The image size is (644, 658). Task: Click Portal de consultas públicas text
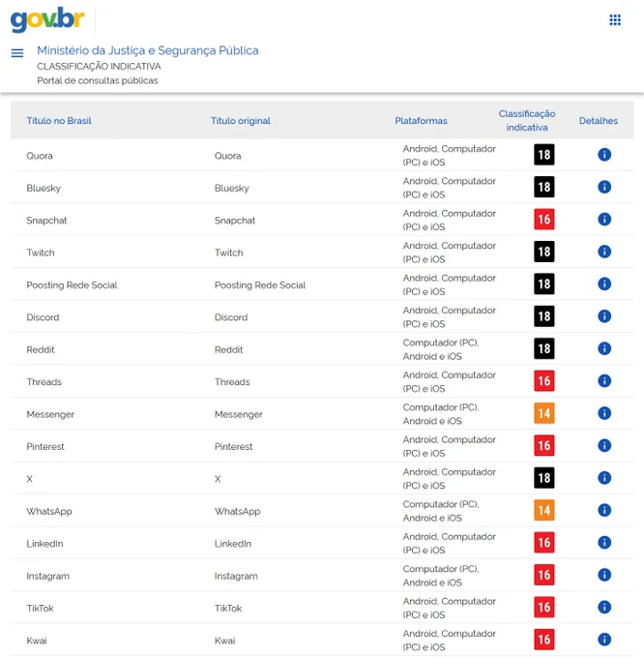pyautogui.click(x=98, y=80)
